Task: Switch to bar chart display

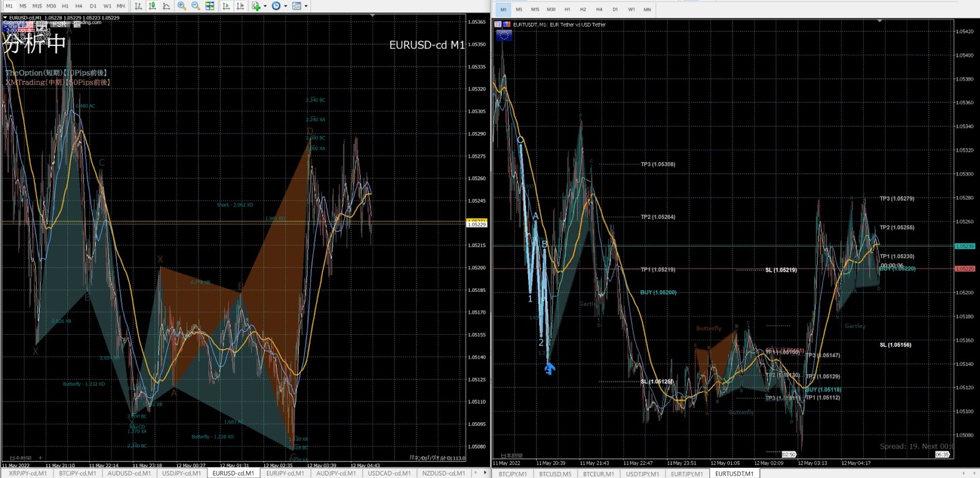Action: 138,6
